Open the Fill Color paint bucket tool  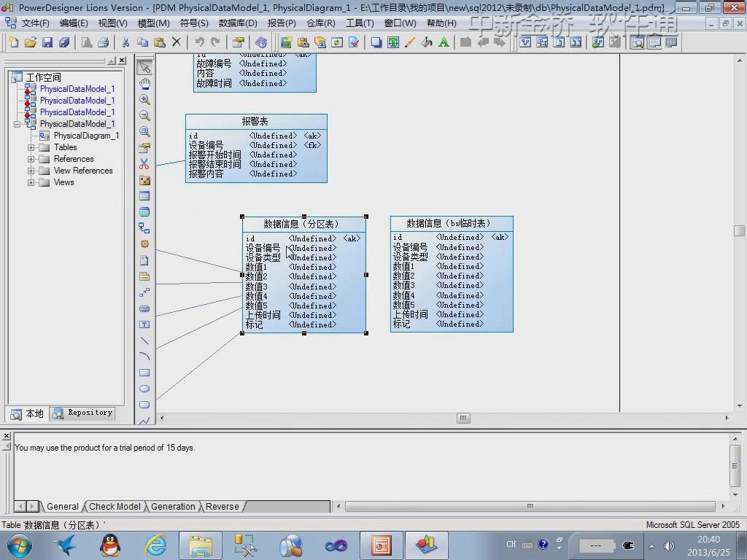(x=426, y=42)
